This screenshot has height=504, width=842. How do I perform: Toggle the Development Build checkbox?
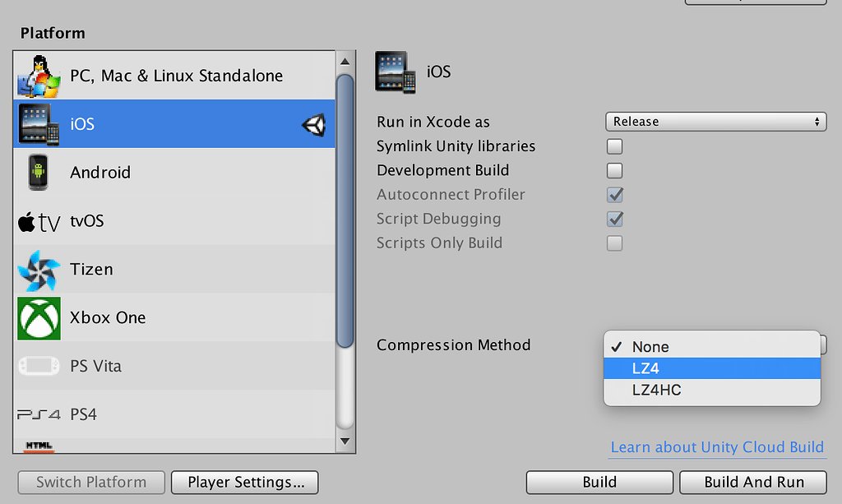click(614, 171)
